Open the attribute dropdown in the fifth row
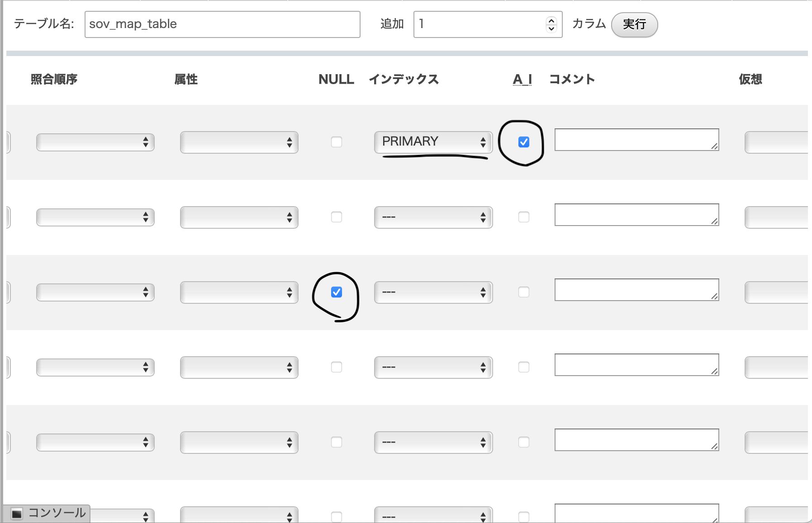Screen dimensions: 812x523 pyautogui.click(x=239, y=442)
